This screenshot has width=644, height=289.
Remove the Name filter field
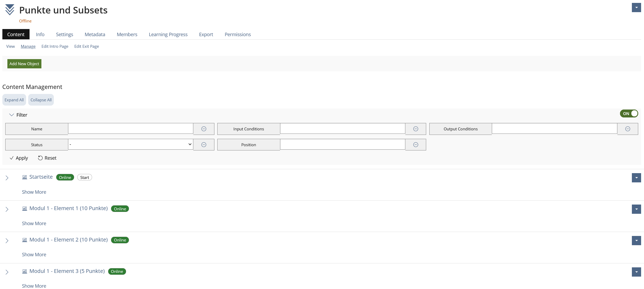click(x=204, y=129)
